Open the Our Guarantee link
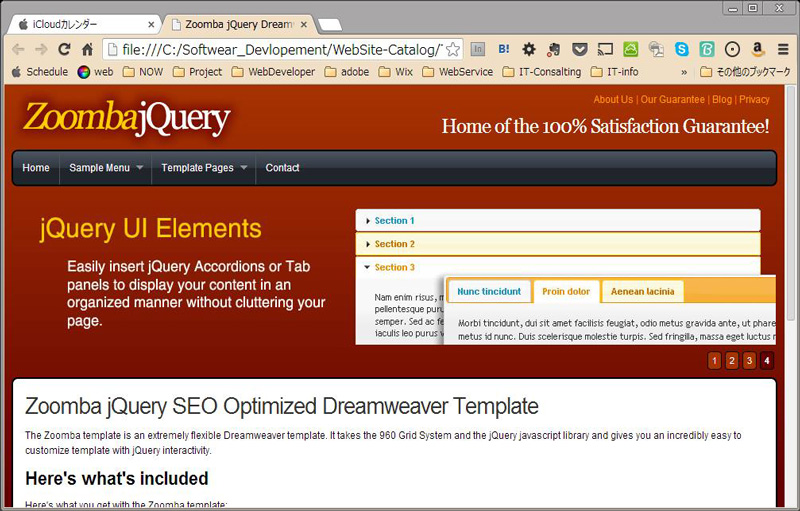Screen dimensions: 800x511 click(672, 99)
